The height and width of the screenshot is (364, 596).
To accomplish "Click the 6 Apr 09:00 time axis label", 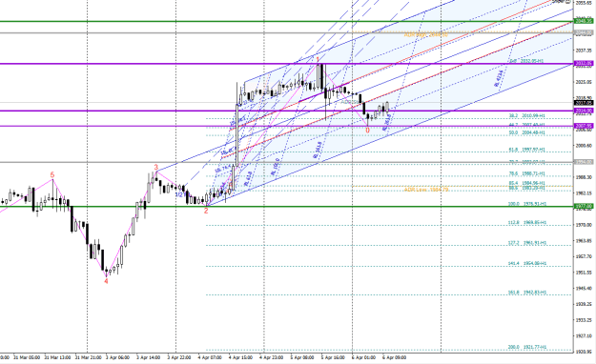I will point(394,357).
